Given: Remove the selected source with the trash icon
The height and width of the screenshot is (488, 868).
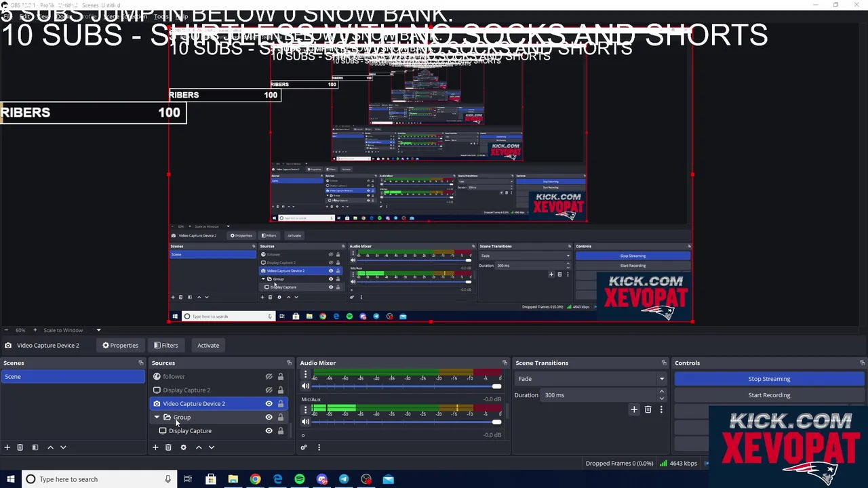Looking at the screenshot, I should [x=168, y=447].
